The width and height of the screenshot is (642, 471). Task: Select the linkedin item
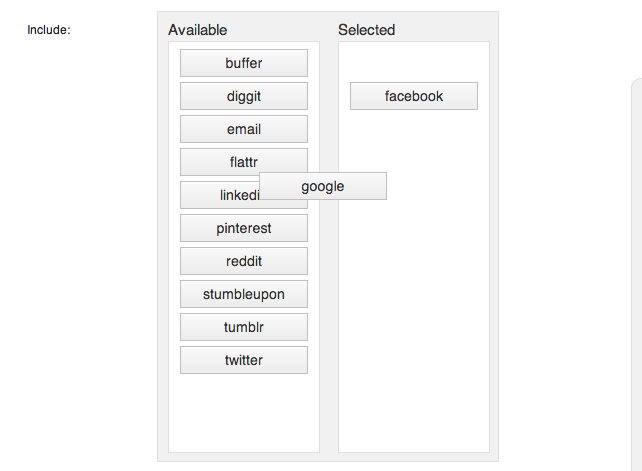[220, 196]
